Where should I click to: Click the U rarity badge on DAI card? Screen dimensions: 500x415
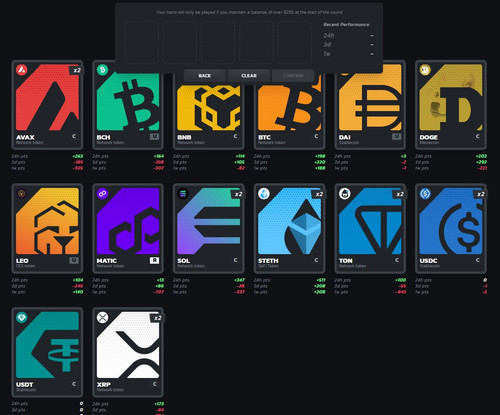(x=396, y=136)
